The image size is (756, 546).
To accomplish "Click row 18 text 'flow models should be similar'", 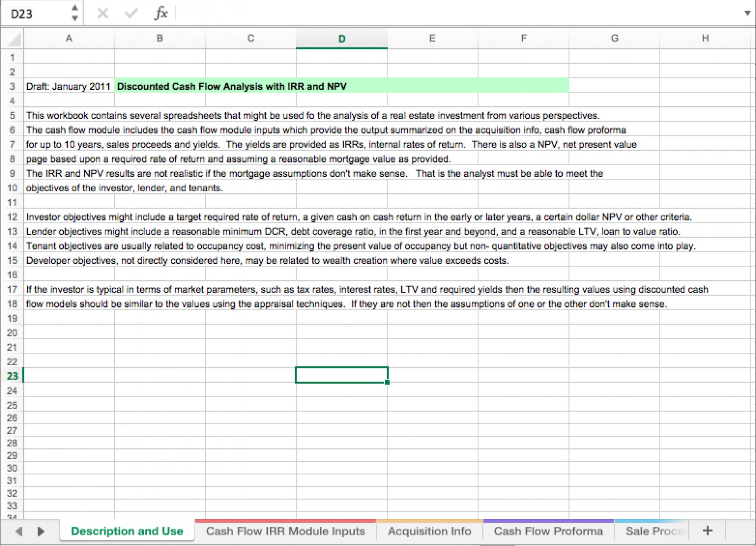I will tap(346, 304).
